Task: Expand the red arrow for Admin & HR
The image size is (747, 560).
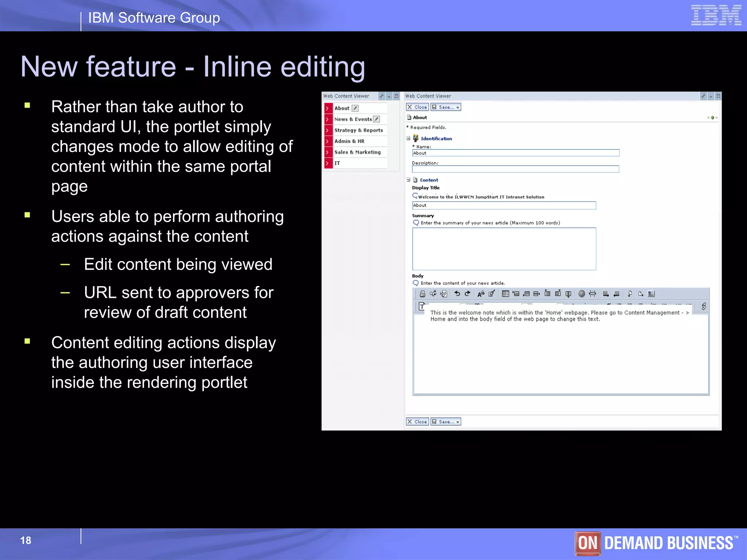Action: point(328,141)
